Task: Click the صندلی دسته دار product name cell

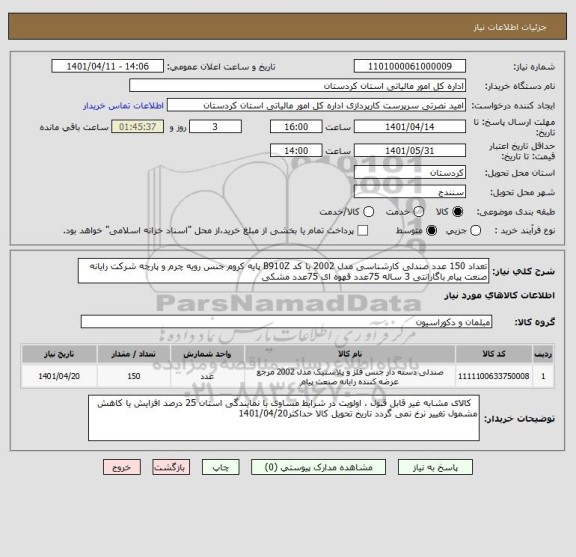Action: 350,377
